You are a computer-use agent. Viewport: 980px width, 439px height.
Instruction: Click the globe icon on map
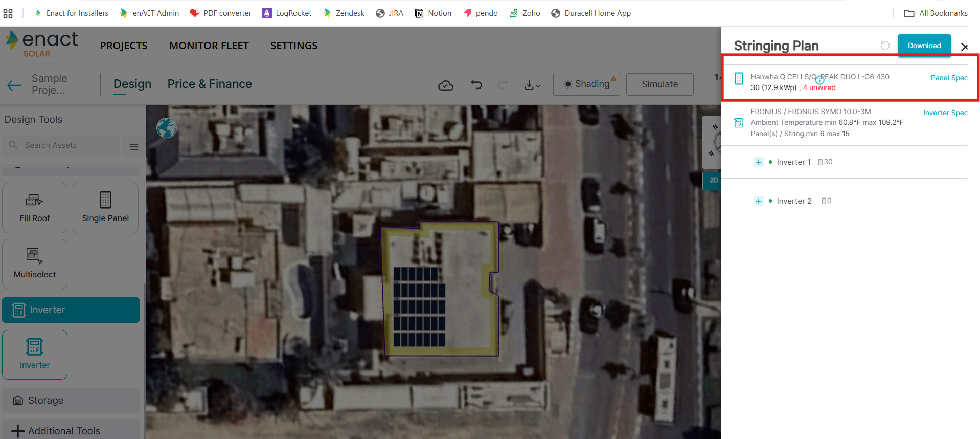(x=167, y=128)
